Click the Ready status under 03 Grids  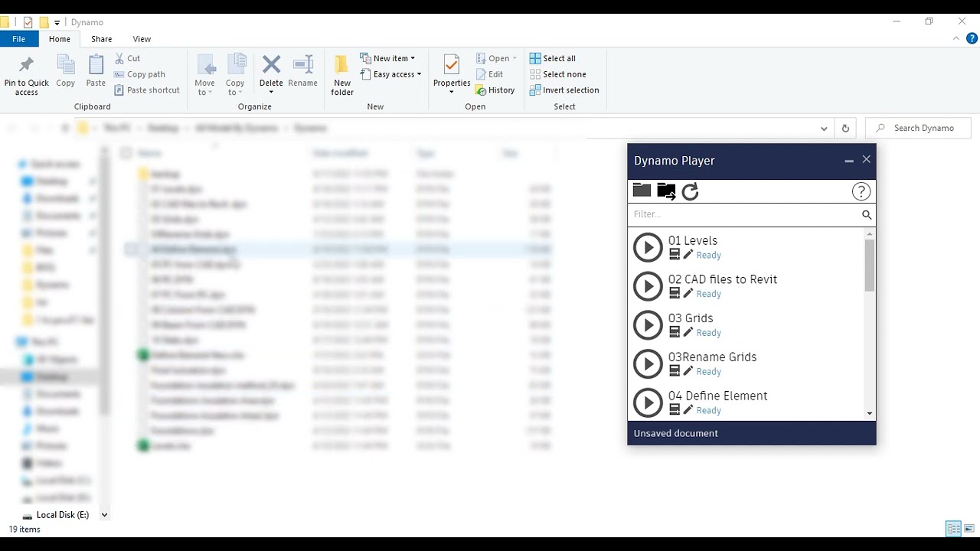708,333
